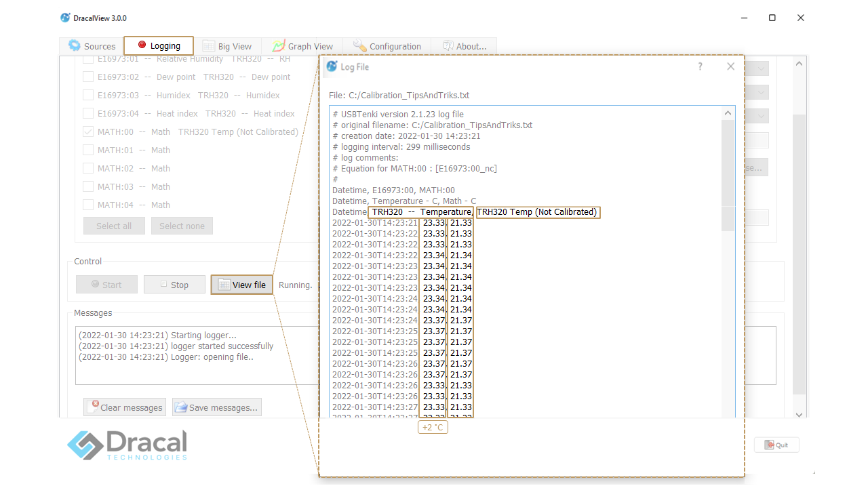Click the Quit button
This screenshot has height=488, width=868.
[776, 445]
